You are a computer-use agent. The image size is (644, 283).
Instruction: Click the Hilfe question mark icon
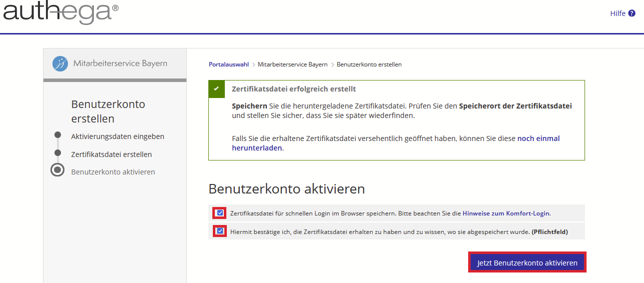click(632, 13)
